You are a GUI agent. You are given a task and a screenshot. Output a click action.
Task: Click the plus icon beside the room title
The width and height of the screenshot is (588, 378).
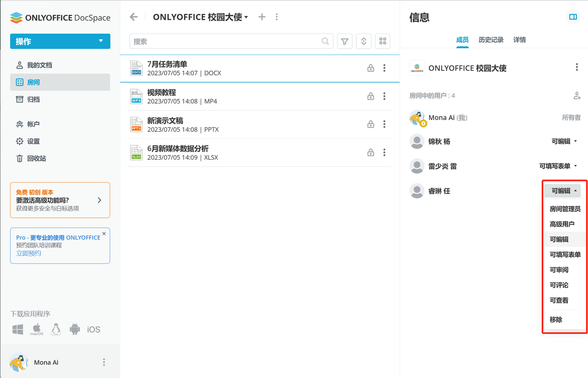pos(262,17)
